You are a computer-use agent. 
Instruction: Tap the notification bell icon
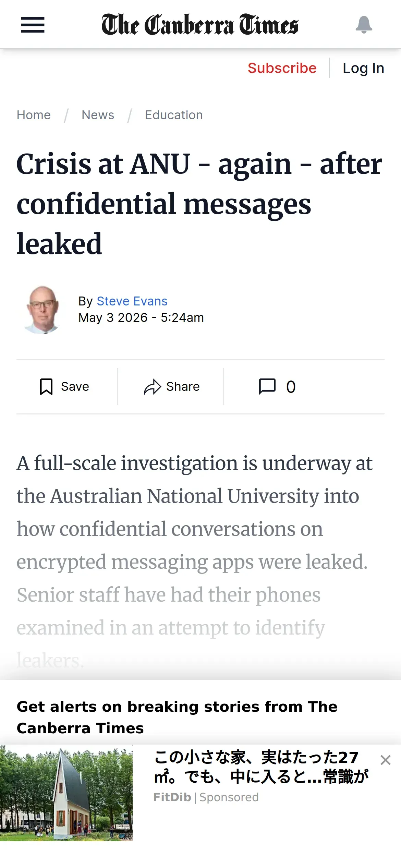(x=364, y=25)
